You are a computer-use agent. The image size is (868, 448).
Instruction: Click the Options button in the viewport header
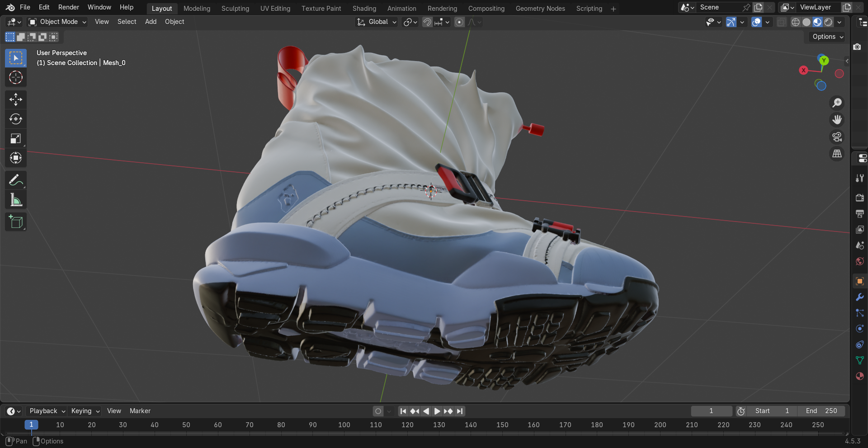[x=826, y=37]
